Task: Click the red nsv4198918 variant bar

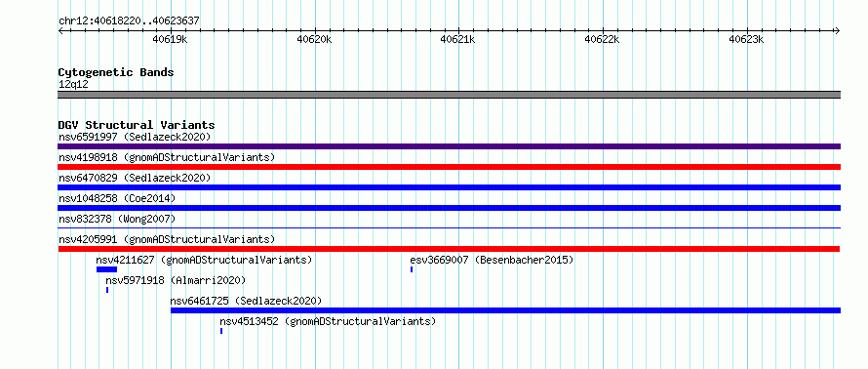Action: pyautogui.click(x=449, y=167)
